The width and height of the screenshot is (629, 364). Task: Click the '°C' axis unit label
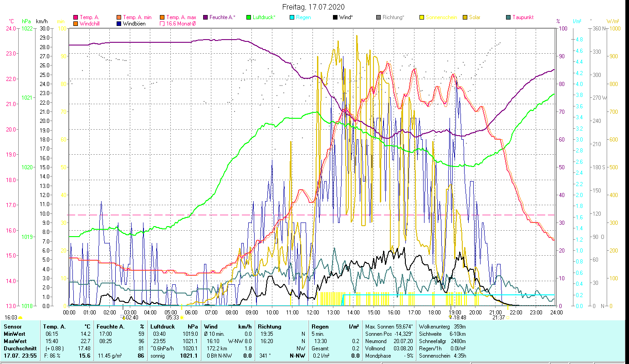(x=11, y=21)
